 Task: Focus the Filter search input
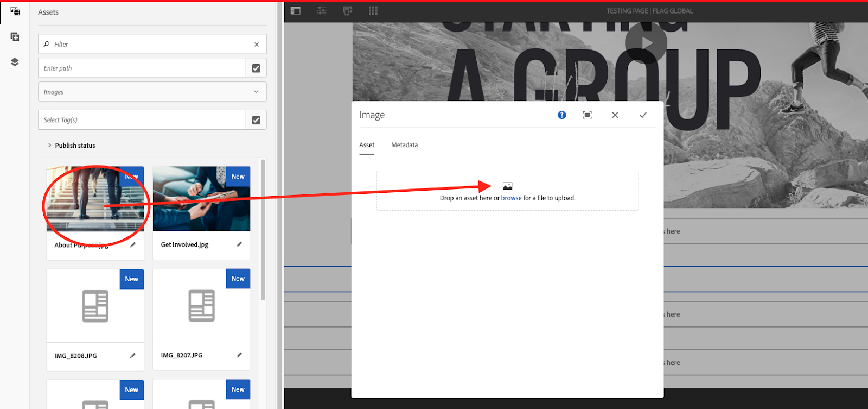[152, 44]
